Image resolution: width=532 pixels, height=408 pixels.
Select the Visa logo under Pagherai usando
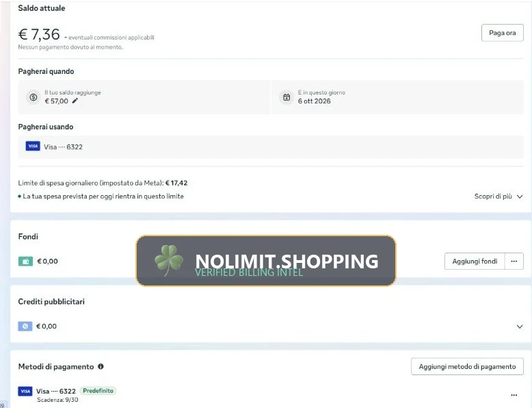point(33,146)
